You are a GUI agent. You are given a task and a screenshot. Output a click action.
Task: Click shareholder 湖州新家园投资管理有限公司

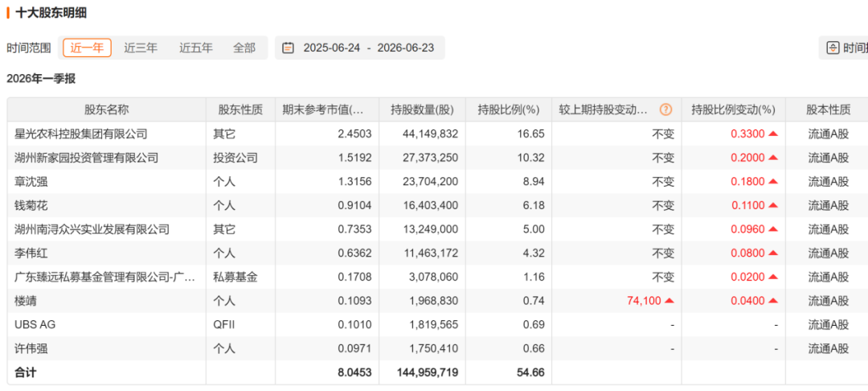[x=86, y=158]
